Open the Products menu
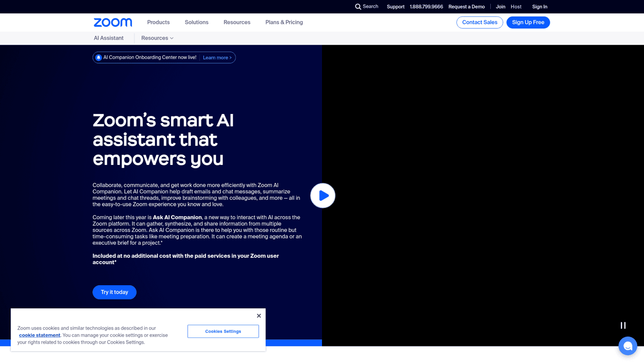 coord(158,22)
